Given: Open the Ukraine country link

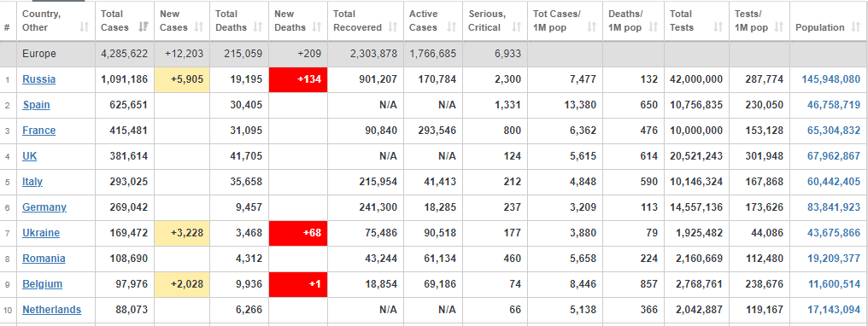Looking at the screenshot, I should tap(41, 233).
